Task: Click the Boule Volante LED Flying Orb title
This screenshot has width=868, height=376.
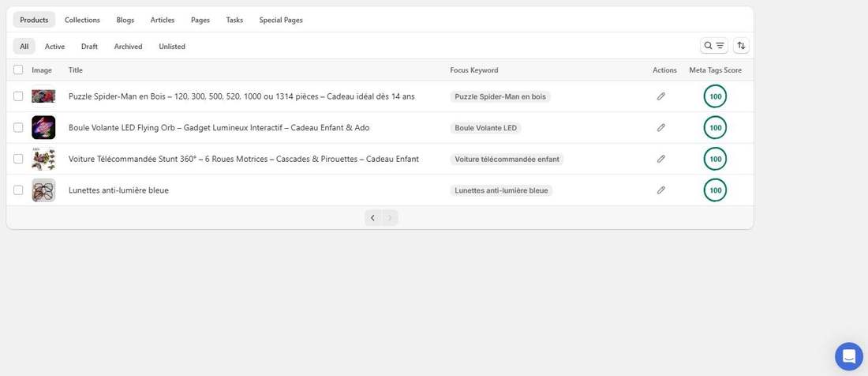Action: click(x=219, y=127)
